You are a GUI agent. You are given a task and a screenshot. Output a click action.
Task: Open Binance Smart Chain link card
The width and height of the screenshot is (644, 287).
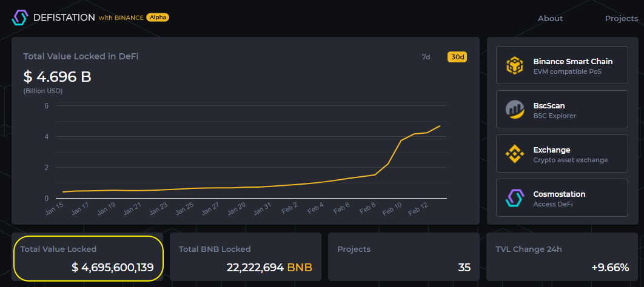tap(562, 65)
